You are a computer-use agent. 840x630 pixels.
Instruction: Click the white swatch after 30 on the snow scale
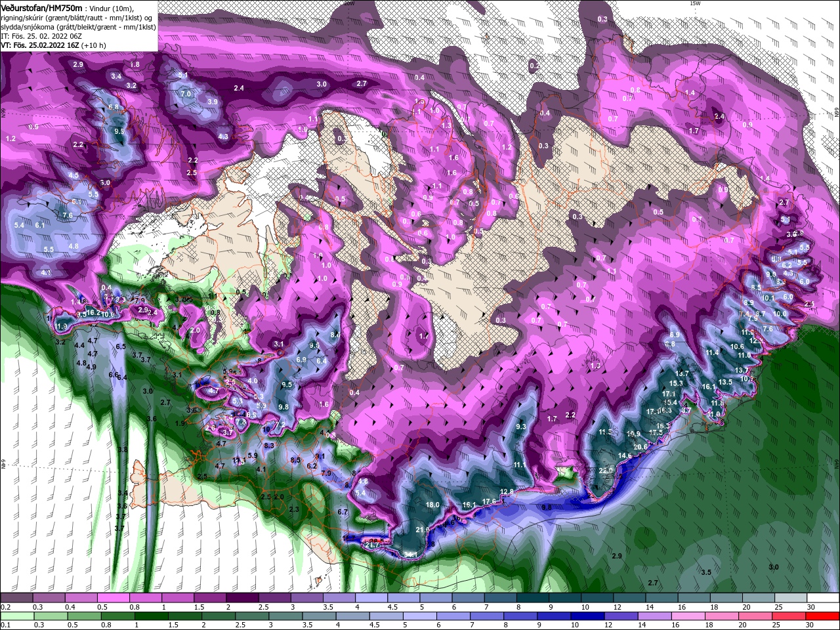tap(824, 598)
